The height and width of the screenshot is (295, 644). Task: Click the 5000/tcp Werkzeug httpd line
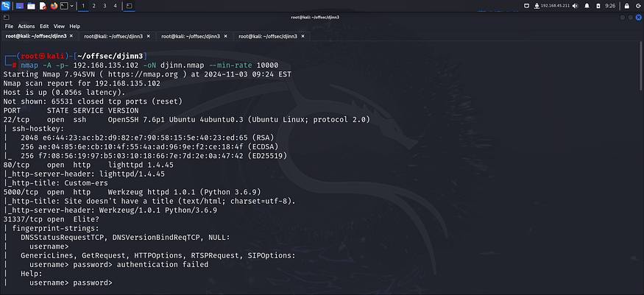pyautogui.click(x=132, y=191)
